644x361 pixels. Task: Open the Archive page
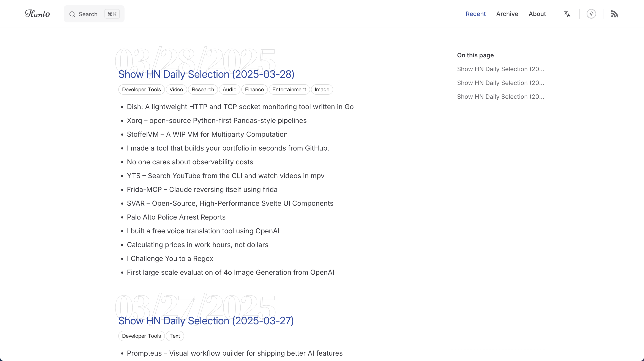[x=507, y=14]
